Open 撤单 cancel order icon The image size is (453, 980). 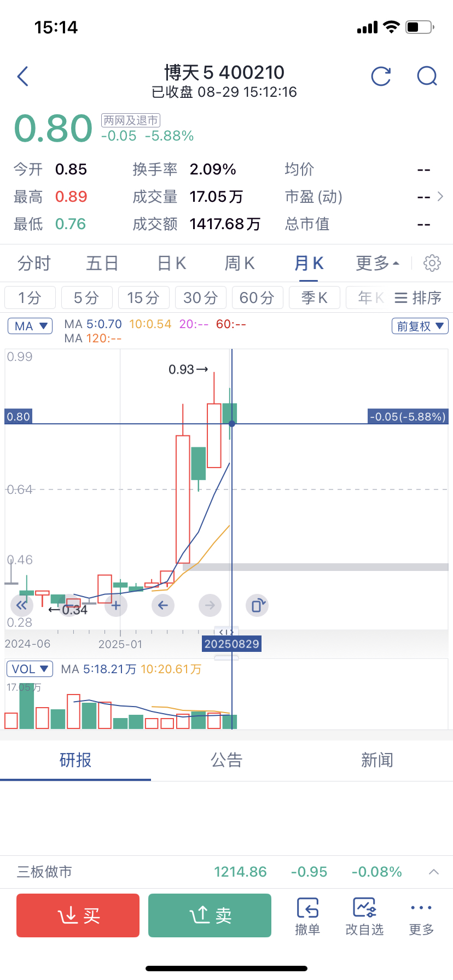(x=307, y=916)
